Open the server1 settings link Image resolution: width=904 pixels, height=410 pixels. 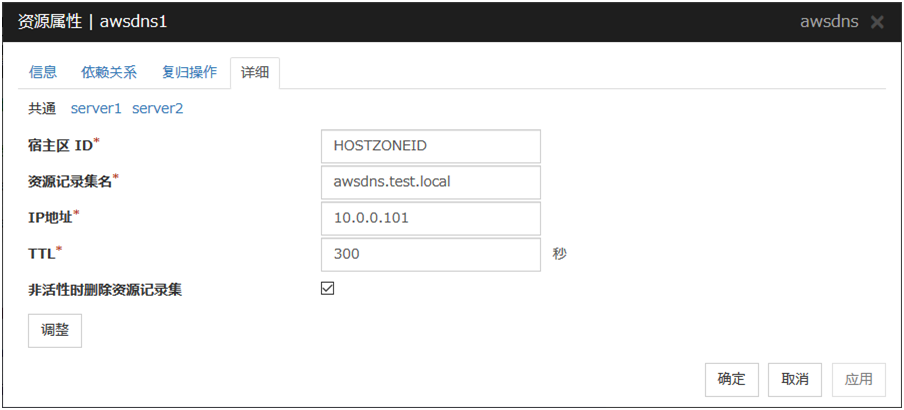(96, 108)
